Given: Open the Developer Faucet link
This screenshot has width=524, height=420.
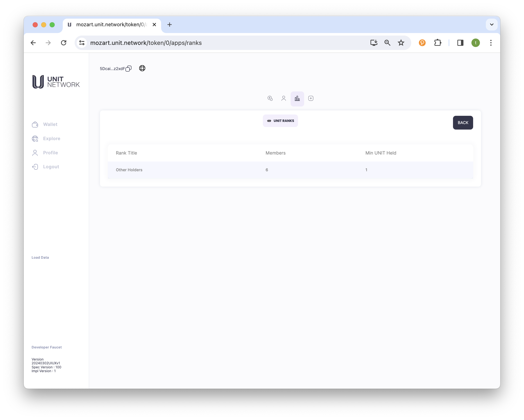Looking at the screenshot, I should pos(47,347).
